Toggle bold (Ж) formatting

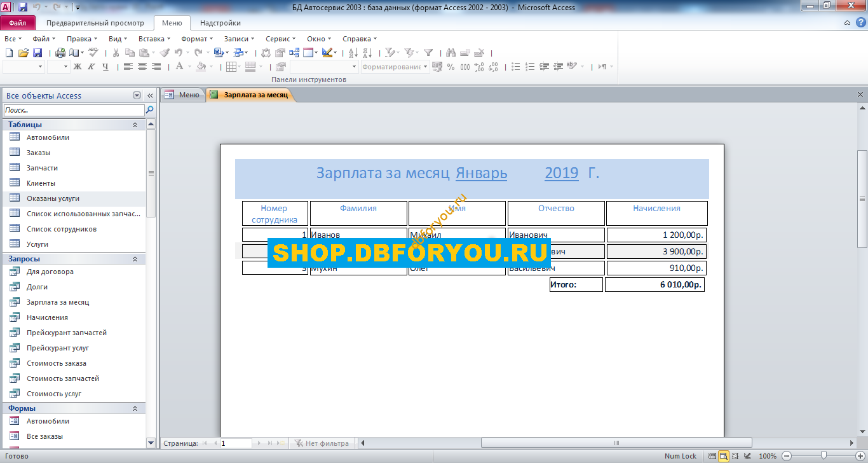click(x=78, y=66)
